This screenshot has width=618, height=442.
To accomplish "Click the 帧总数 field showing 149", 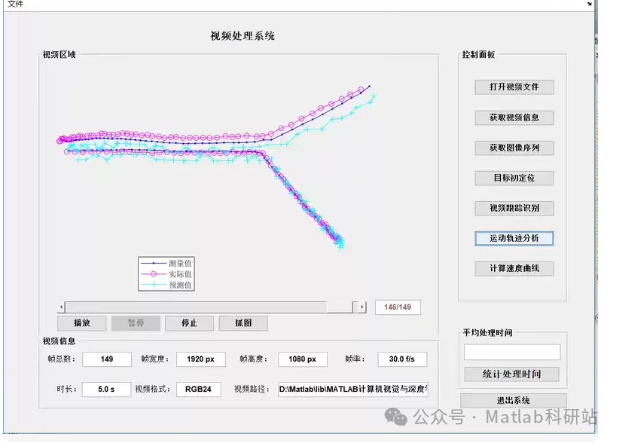I will pos(107,359).
